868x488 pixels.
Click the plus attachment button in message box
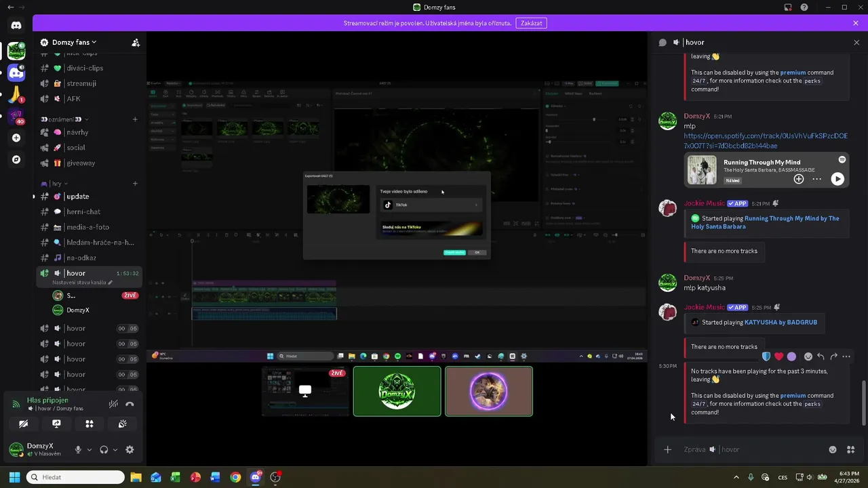[667, 449]
